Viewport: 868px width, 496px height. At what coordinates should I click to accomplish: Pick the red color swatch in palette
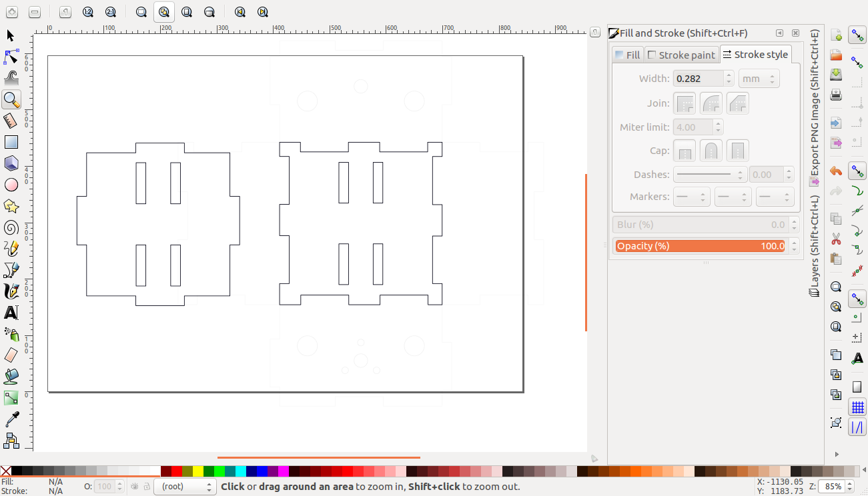pyautogui.click(x=177, y=471)
